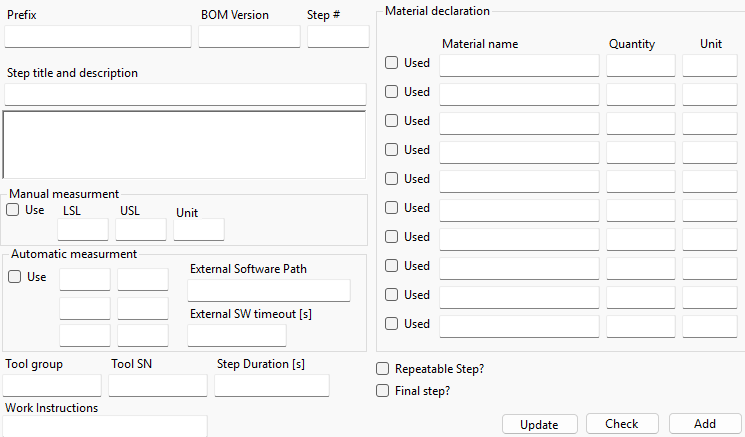Tick the Final step checkbox
The width and height of the screenshot is (745, 437).
382,391
